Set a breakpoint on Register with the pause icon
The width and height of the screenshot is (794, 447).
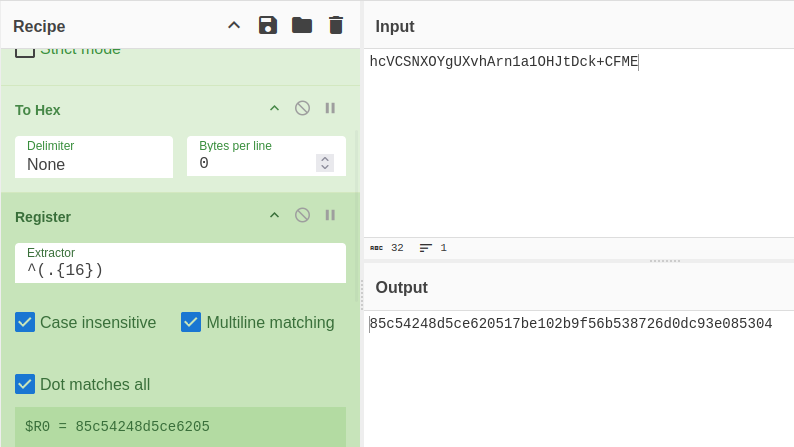coord(330,215)
